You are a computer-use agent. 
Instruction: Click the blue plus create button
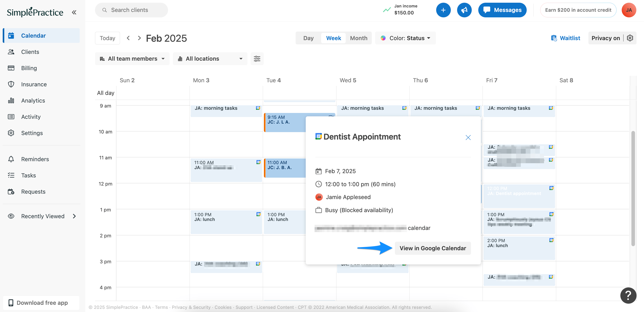point(443,10)
